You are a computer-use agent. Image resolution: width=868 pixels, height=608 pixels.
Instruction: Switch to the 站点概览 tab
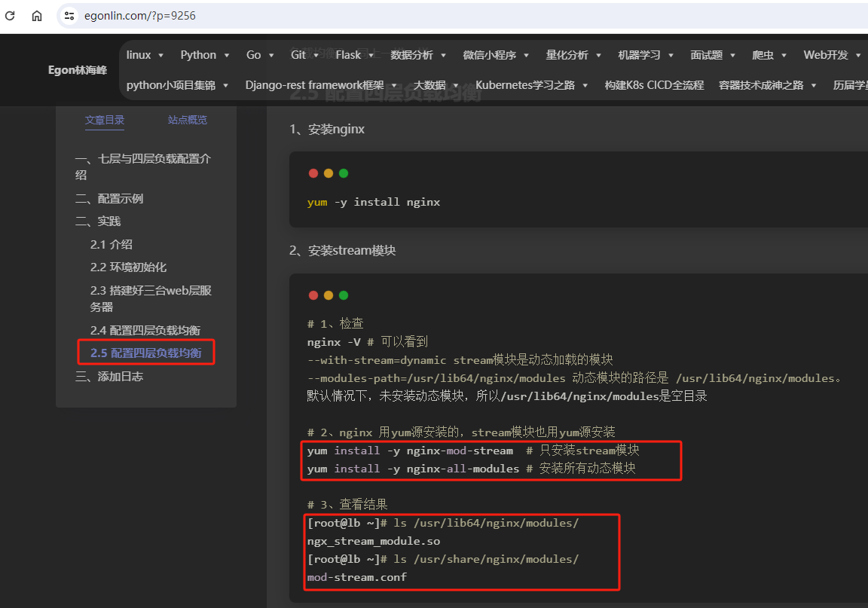(188, 120)
